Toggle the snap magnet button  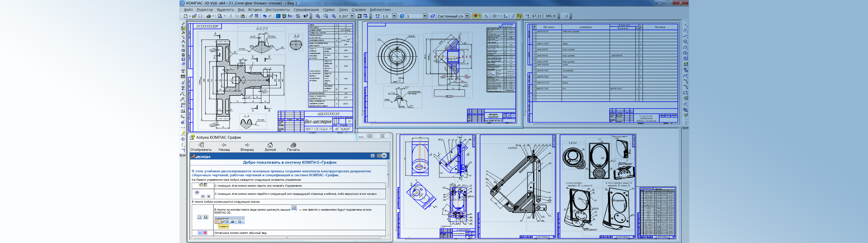(475, 16)
